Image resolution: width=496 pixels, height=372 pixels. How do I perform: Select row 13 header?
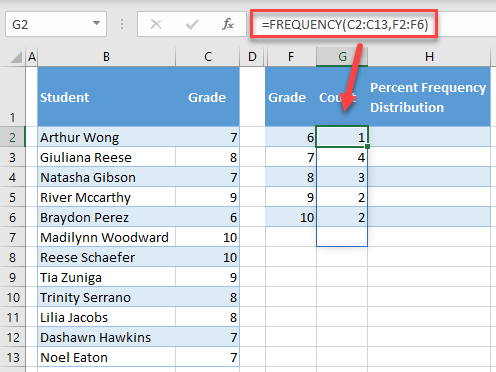pos(12,357)
